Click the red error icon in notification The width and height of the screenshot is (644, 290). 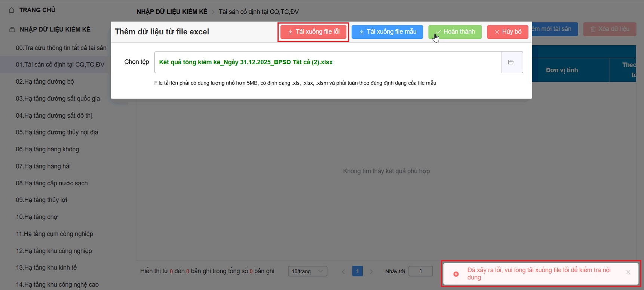(x=456, y=274)
